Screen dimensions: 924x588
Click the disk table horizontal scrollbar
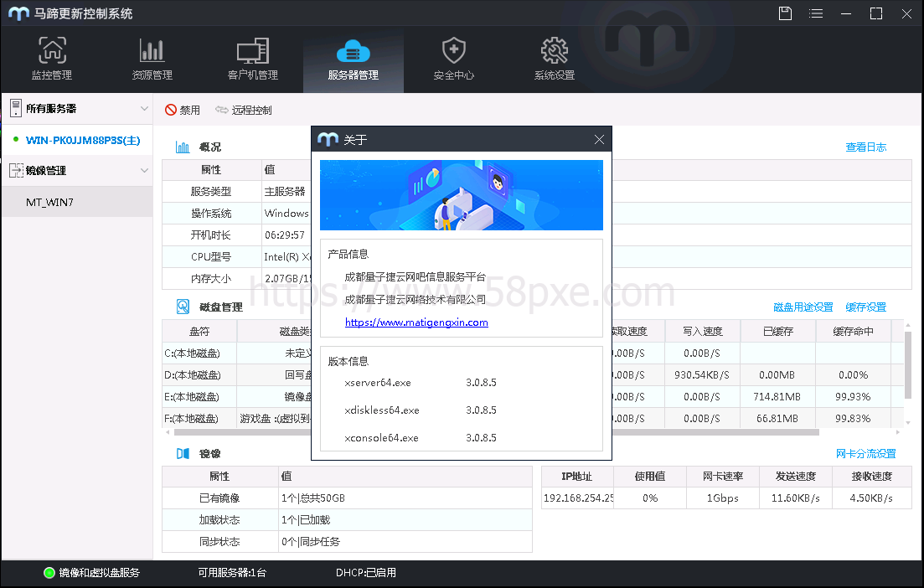(x=496, y=432)
